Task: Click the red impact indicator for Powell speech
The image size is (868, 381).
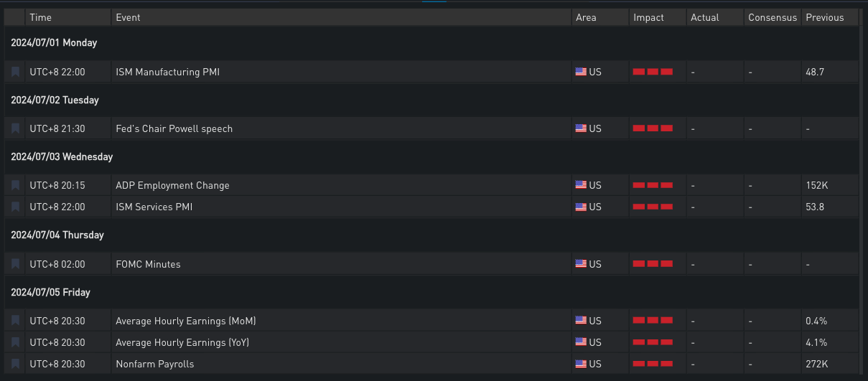Action: [653, 128]
